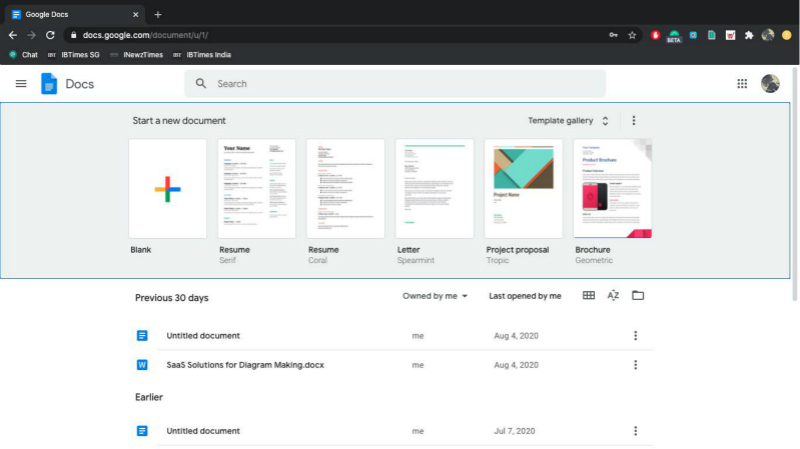Screen dimensions: 800x449
Task: Open SaaS Solutions for Diagram Making.docx
Action: 245,365
